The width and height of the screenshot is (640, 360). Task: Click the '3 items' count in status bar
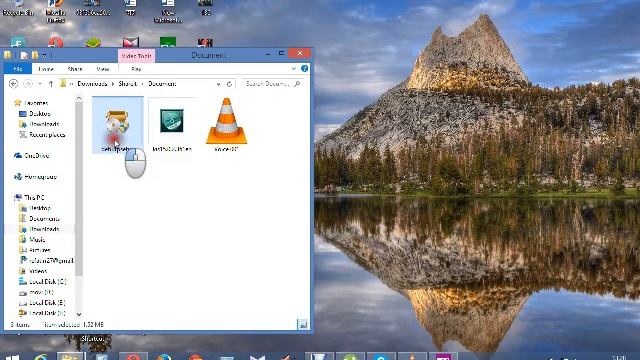20,324
